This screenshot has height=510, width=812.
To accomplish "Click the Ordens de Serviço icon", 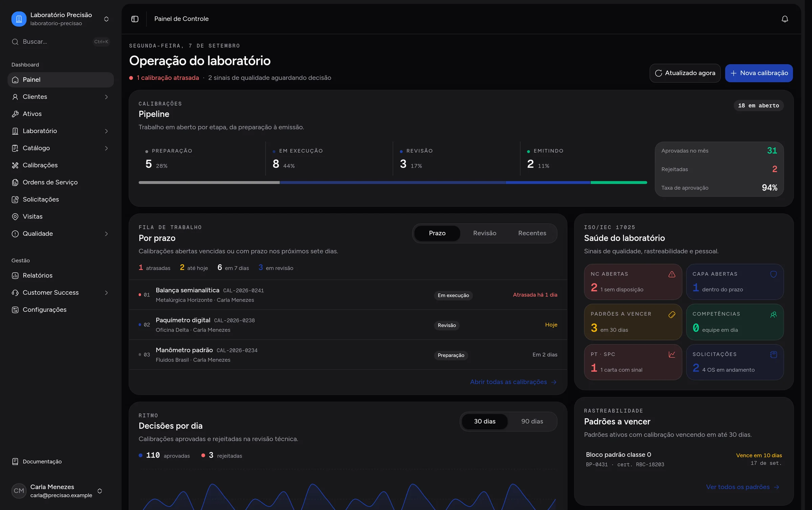I will click(x=15, y=183).
